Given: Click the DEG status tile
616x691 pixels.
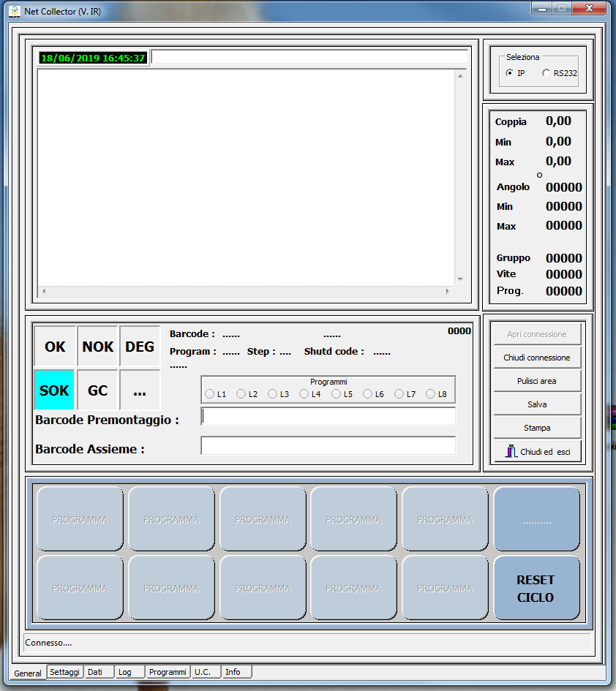Looking at the screenshot, I should pyautogui.click(x=140, y=347).
